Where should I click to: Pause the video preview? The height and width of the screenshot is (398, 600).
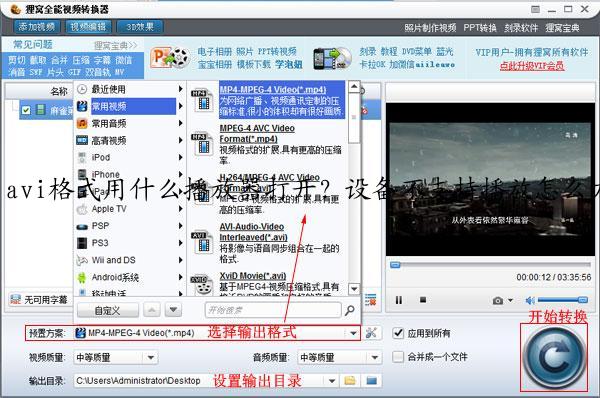point(399,300)
